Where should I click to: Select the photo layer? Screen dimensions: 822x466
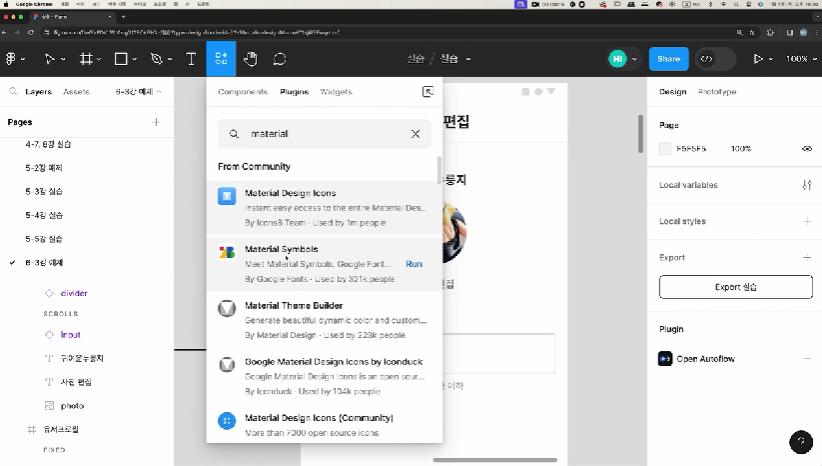coord(72,406)
